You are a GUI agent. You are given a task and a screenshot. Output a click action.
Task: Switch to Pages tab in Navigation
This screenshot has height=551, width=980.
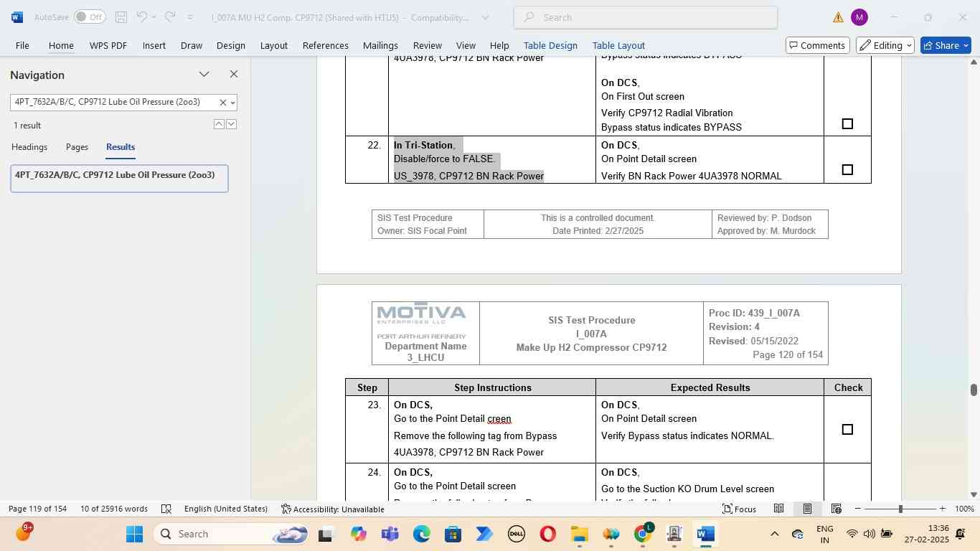tap(77, 147)
